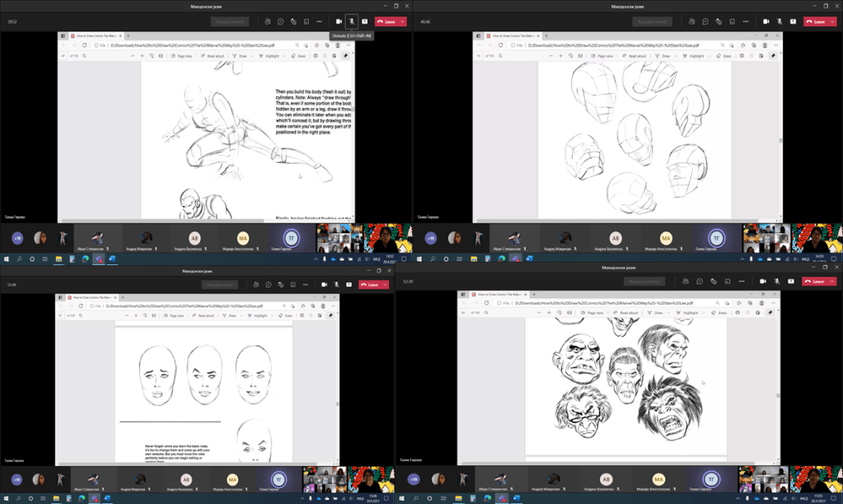Select participant avatar MA in the bottom-left meeting
843x504 pixels.
click(232, 479)
